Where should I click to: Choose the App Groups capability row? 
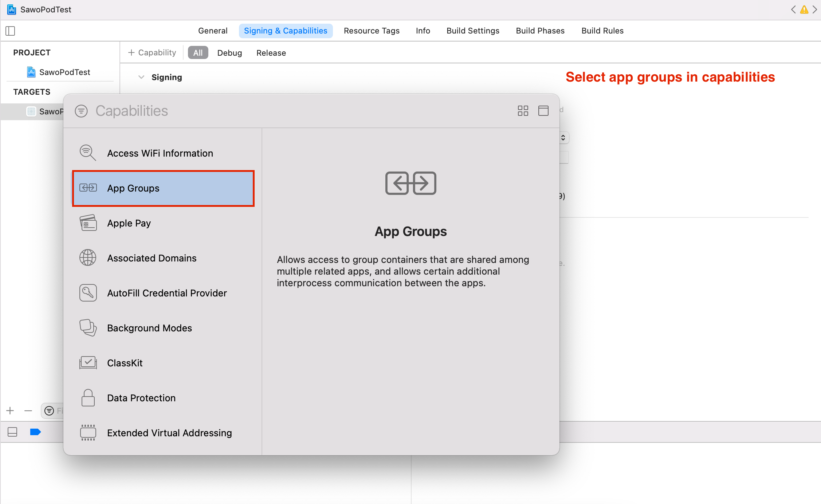pos(163,188)
